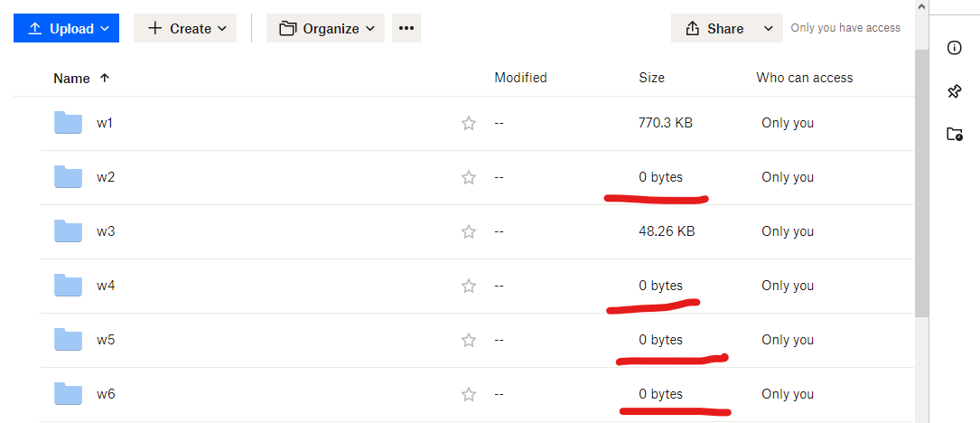This screenshot has height=423, width=980.
Task: Sort by the Name column header
Action: coord(72,79)
